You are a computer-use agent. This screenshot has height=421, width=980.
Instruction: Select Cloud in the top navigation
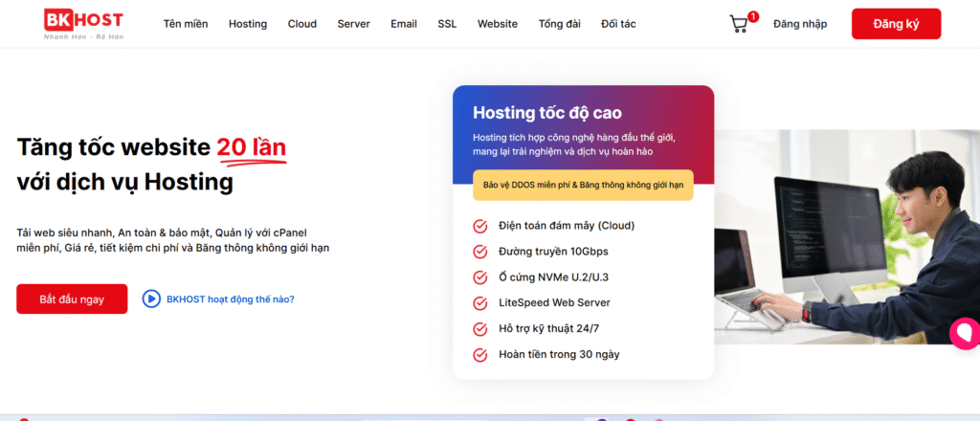[302, 24]
